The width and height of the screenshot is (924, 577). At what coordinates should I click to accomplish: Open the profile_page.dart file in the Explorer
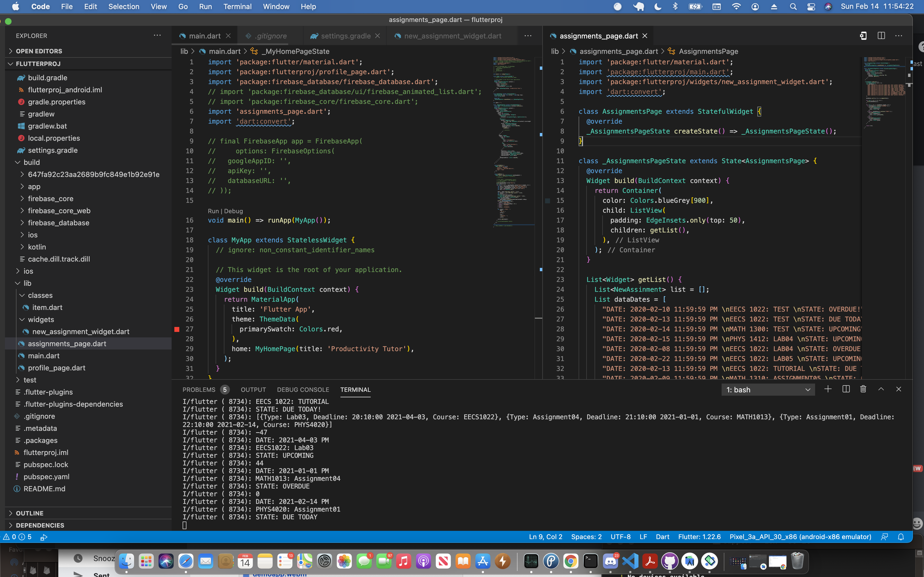coord(56,368)
